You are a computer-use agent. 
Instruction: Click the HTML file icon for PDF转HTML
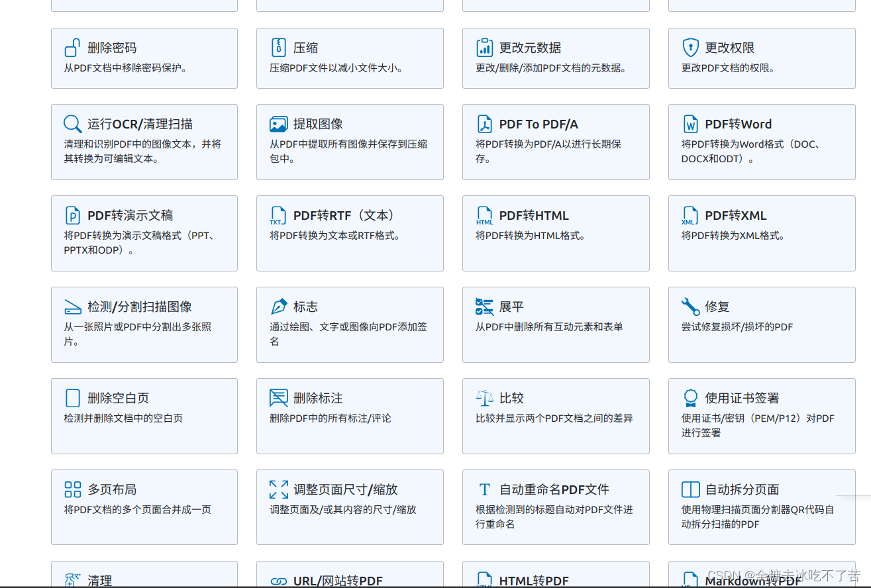[485, 215]
